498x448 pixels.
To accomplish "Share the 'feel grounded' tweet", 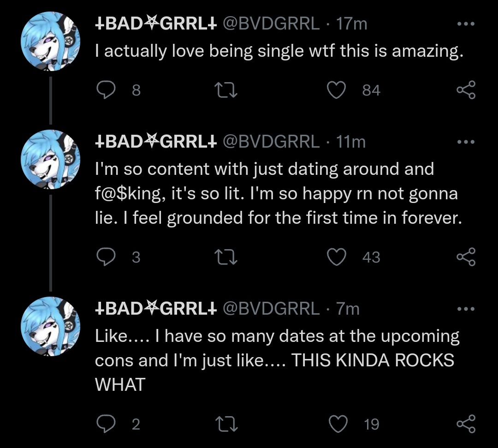I will pos(465,257).
